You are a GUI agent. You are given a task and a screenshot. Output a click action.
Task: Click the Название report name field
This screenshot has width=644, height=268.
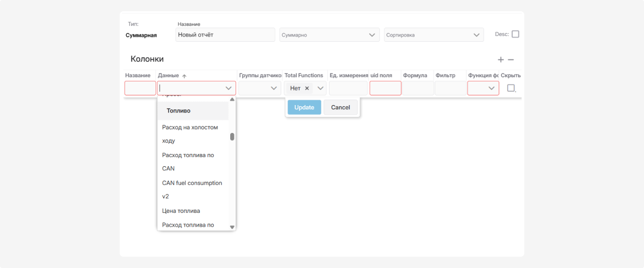pyautogui.click(x=225, y=35)
